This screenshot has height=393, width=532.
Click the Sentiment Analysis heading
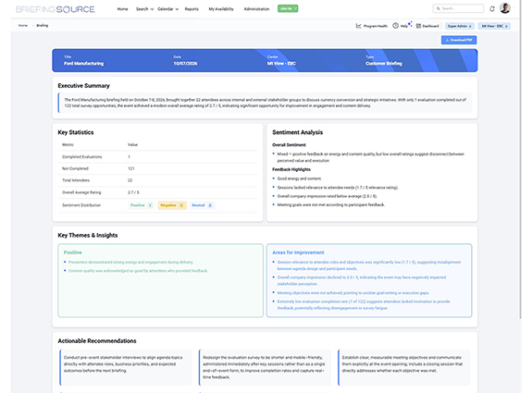(x=298, y=132)
